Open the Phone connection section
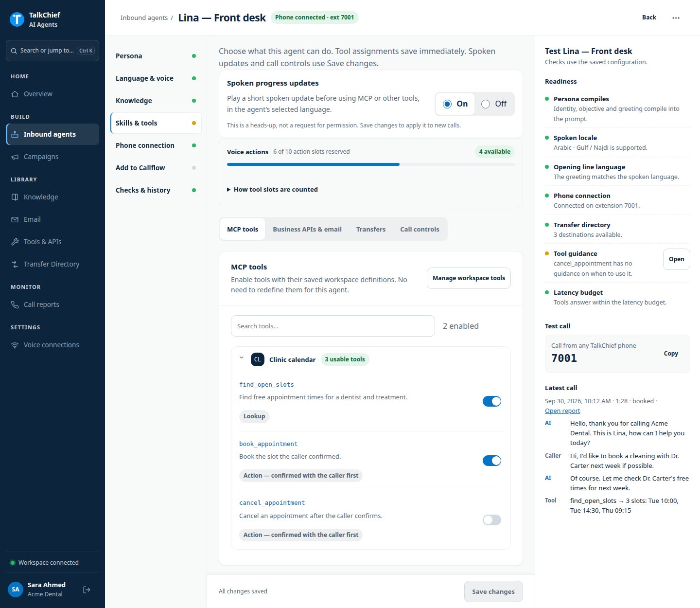 click(x=156, y=145)
